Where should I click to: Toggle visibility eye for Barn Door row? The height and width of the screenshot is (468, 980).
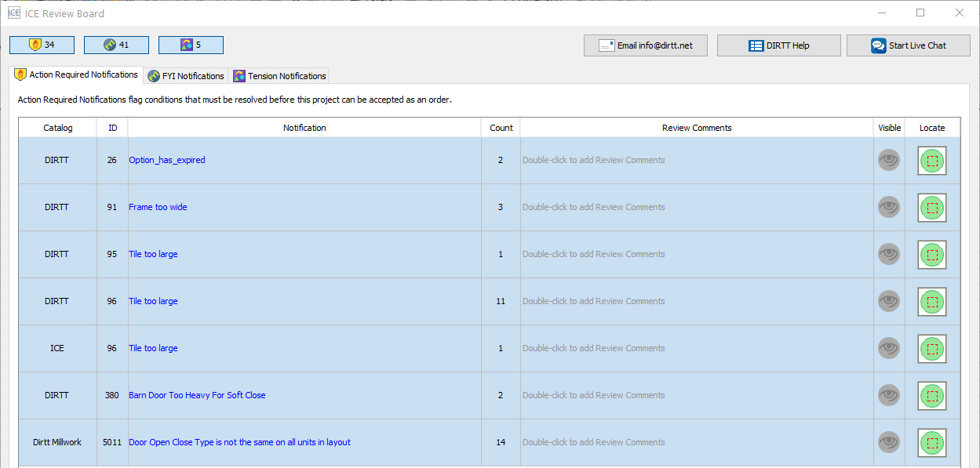click(889, 395)
